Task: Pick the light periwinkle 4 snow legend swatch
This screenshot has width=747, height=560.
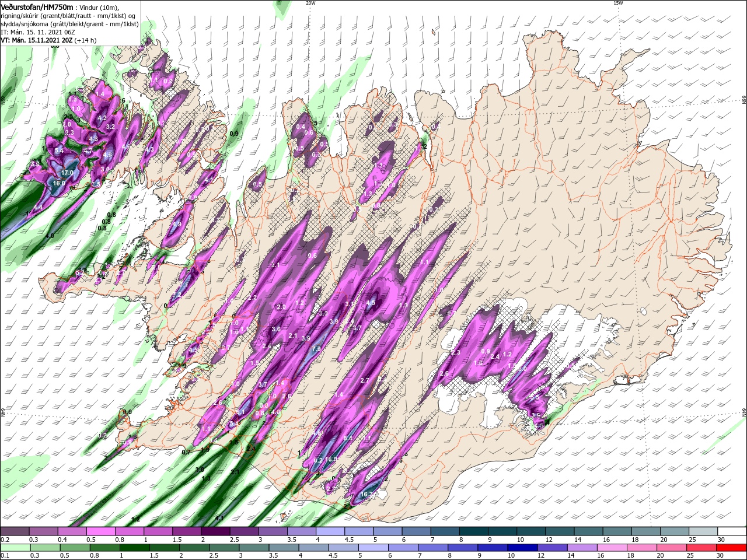Action: click(330, 531)
